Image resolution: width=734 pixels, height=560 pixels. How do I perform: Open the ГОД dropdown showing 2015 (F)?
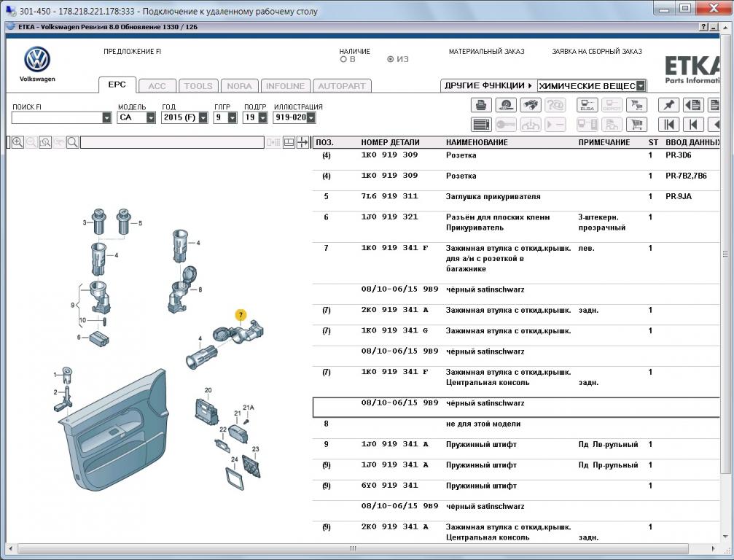pos(203,117)
